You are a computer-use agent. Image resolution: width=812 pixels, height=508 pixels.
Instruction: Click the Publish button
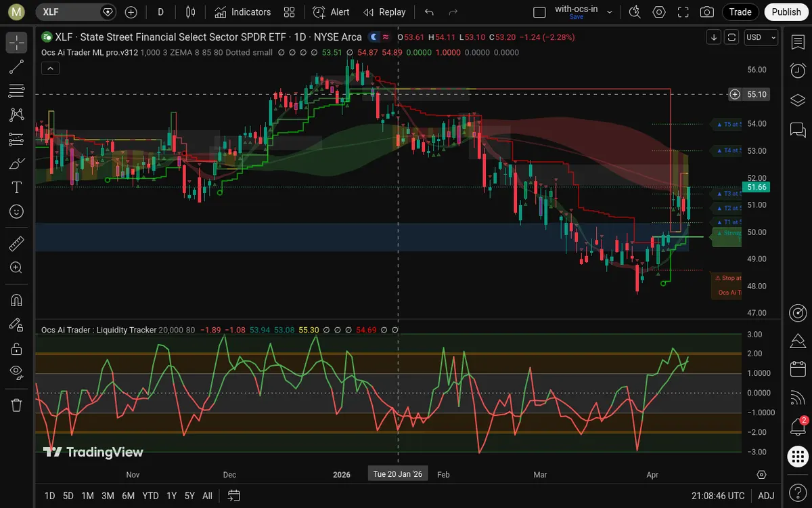(786, 12)
